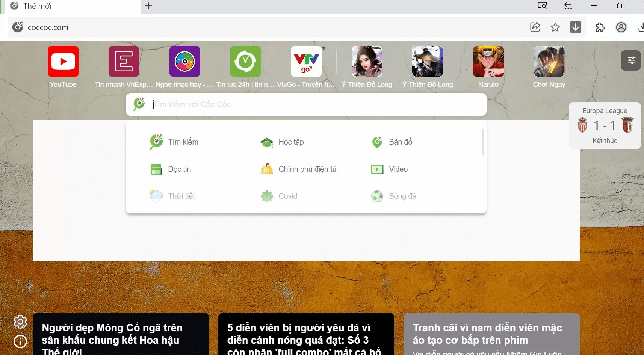Open a new tab with plus button
The image size is (644, 355).
coord(148,6)
